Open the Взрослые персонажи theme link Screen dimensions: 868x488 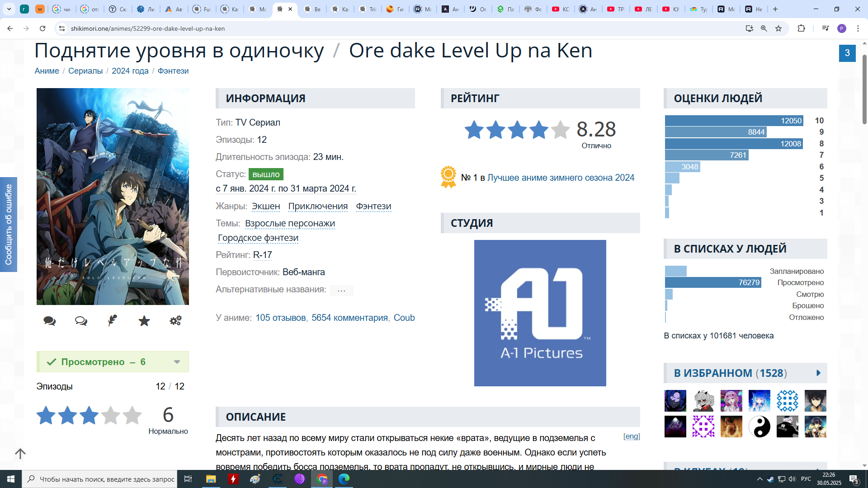pyautogui.click(x=290, y=223)
